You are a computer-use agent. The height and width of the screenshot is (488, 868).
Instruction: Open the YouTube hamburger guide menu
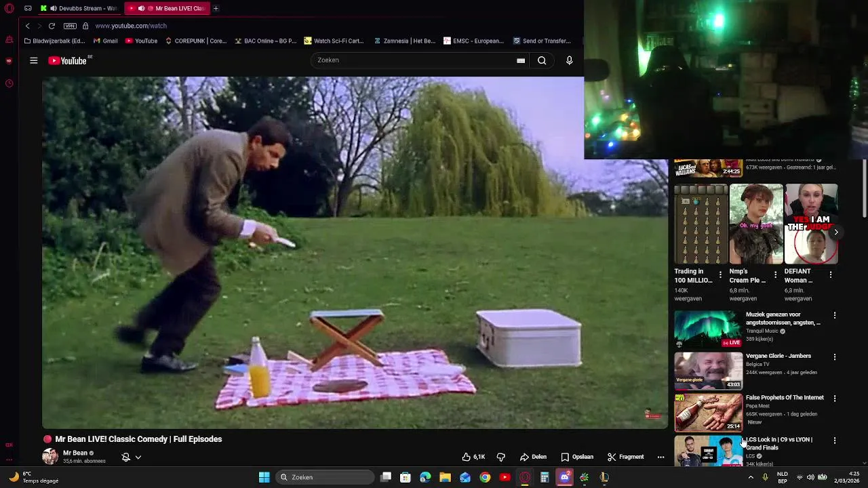tap(33, 60)
